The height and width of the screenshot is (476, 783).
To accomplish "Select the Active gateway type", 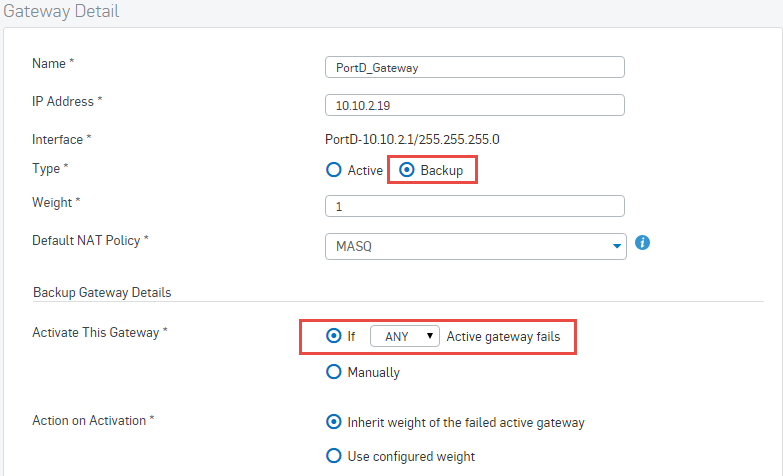I will [x=334, y=170].
